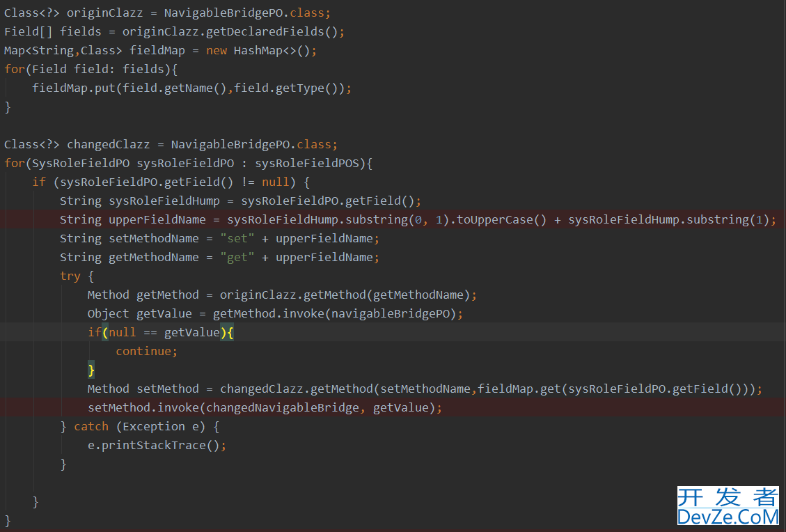The width and height of the screenshot is (786, 532).
Task: Click the 'for(Field field: fields){' line
Action: tap(91, 69)
